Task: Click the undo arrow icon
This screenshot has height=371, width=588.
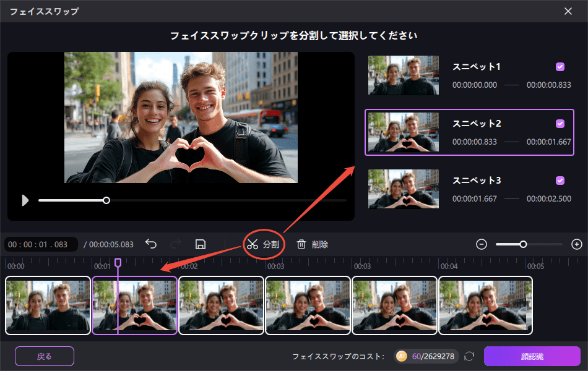Action: point(151,244)
